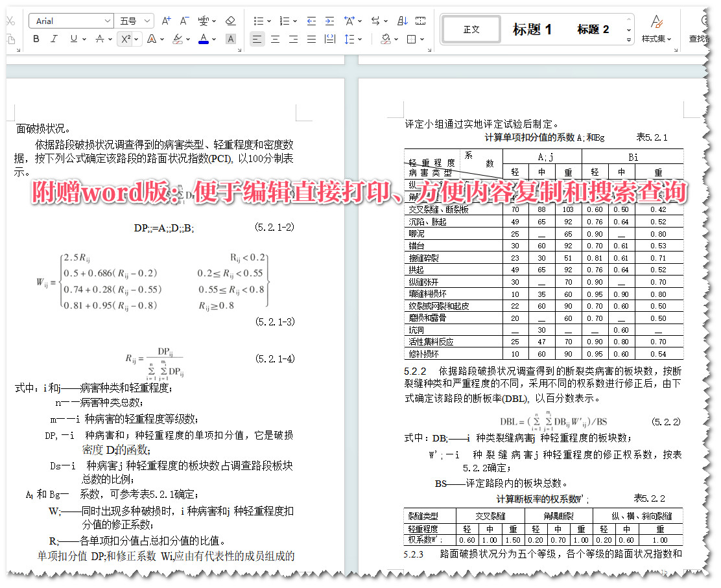Increase the font size with A+

[x=166, y=20]
